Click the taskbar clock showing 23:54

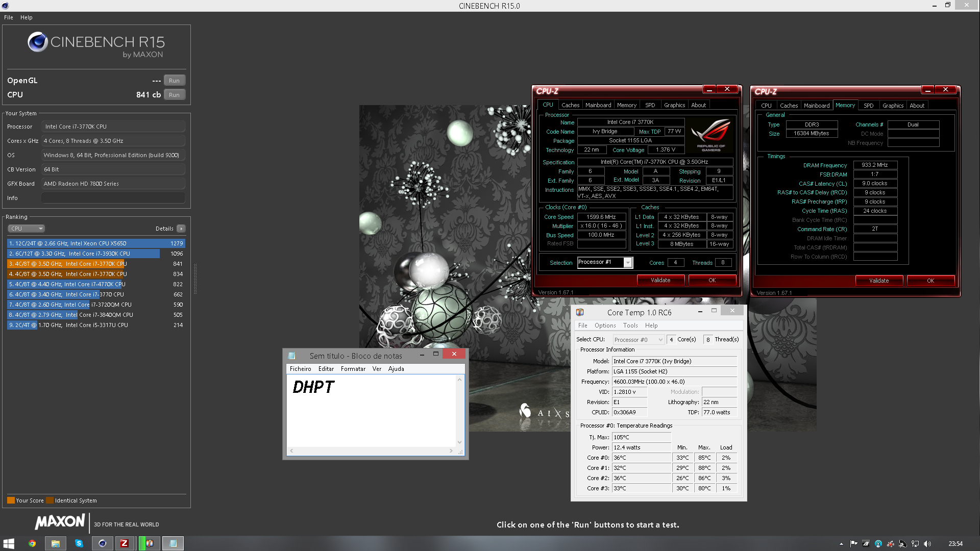[x=955, y=544]
